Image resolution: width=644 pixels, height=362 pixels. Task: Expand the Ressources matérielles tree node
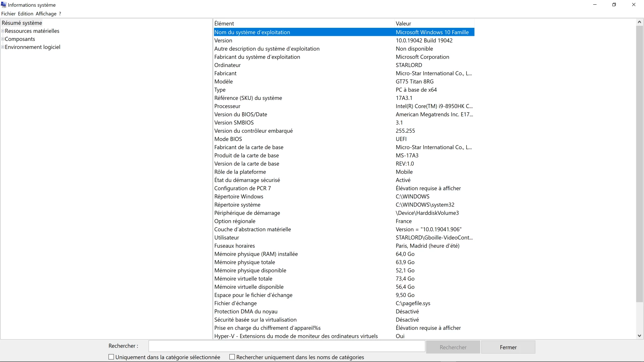(x=3, y=31)
